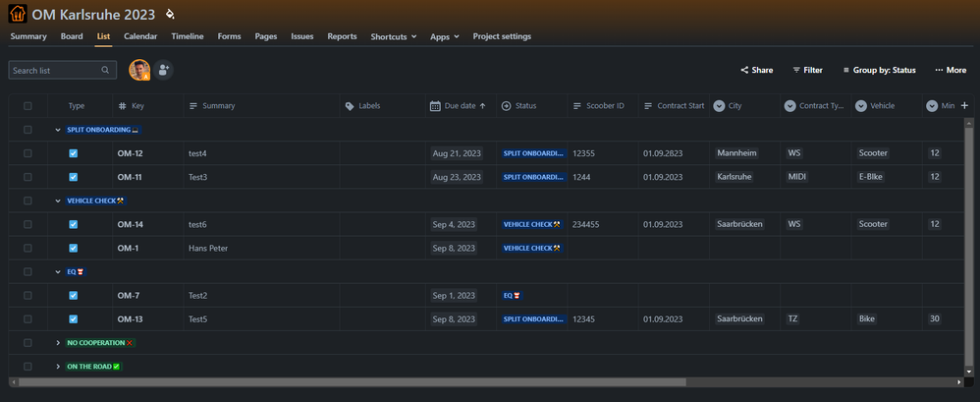Open the Project settings tab
Screen dimensions: 980x402
tap(502, 36)
